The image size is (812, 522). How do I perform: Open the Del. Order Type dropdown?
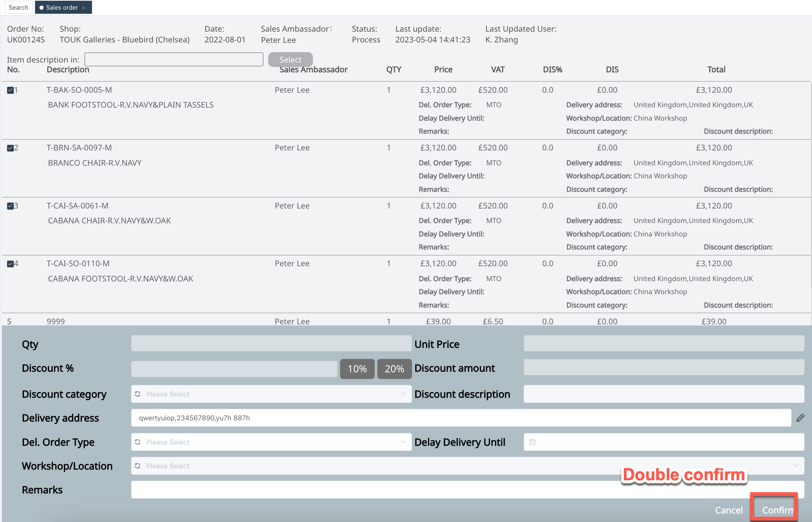(403, 442)
